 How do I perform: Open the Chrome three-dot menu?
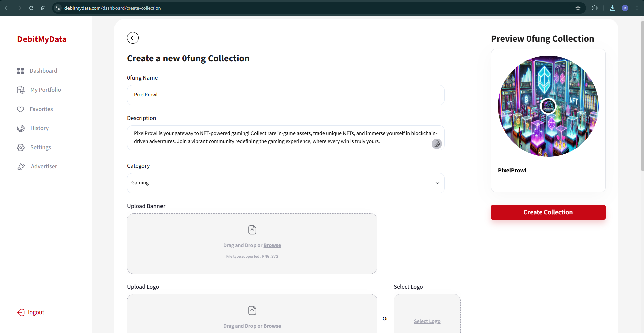point(637,8)
